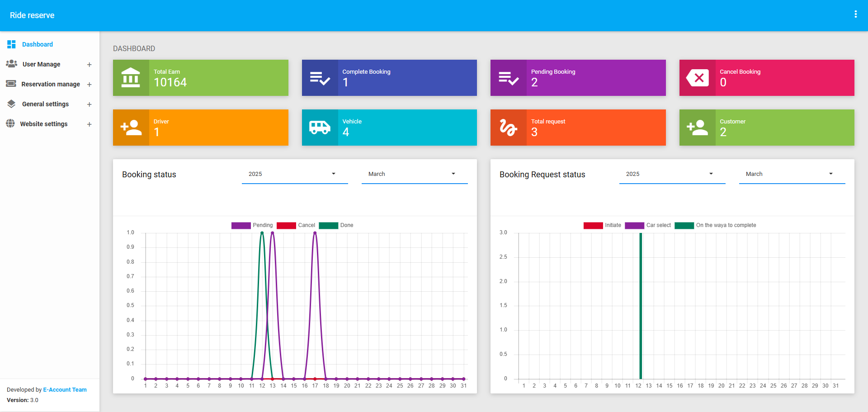Open the three-dot menu in header
This screenshot has height=412, width=868.
pos(855,14)
